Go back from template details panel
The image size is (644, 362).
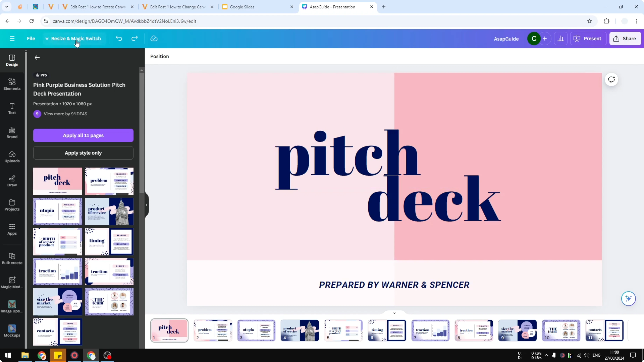37,58
